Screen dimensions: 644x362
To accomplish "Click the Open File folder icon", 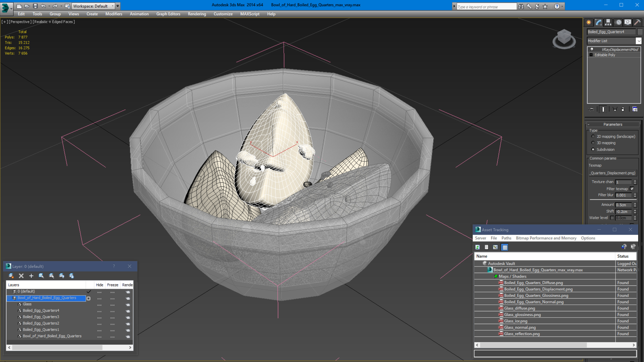I will coord(27,6).
